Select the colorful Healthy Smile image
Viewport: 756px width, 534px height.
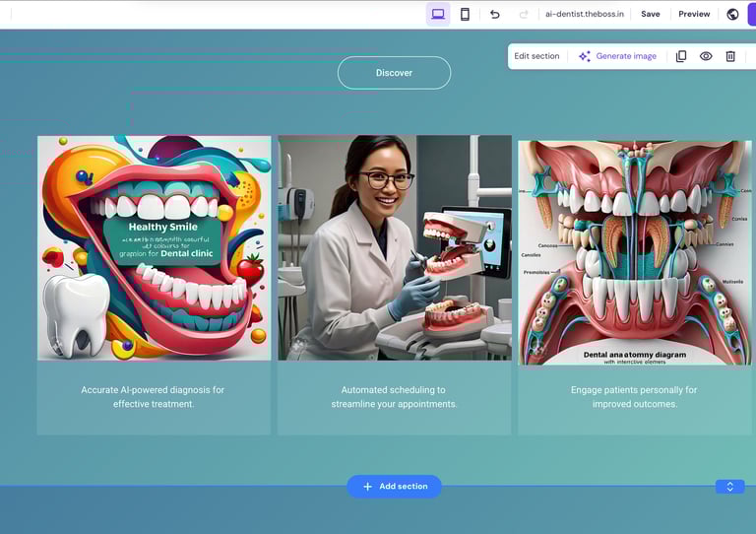coord(155,248)
